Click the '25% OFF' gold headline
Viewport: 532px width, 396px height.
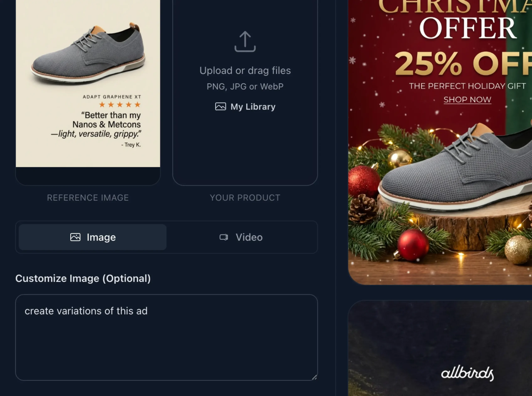pyautogui.click(x=463, y=64)
